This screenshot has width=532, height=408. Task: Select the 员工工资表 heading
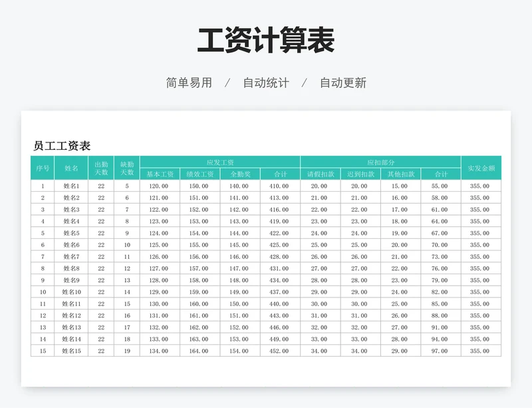[62, 146]
